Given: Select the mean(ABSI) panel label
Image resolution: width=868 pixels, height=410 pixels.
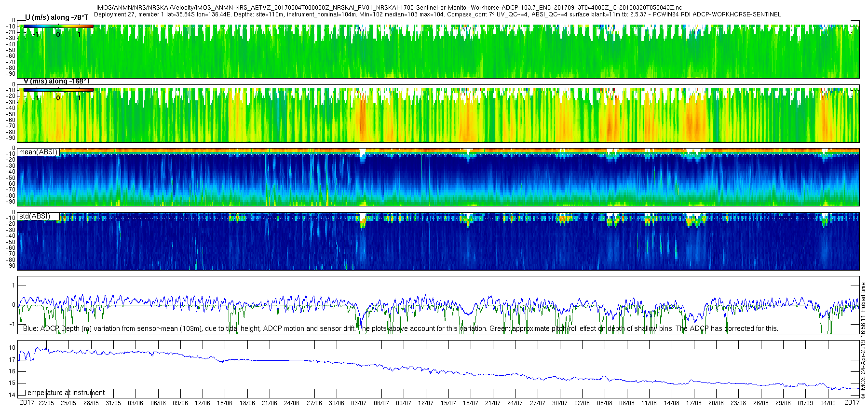Looking at the screenshot, I should pyautogui.click(x=38, y=152).
